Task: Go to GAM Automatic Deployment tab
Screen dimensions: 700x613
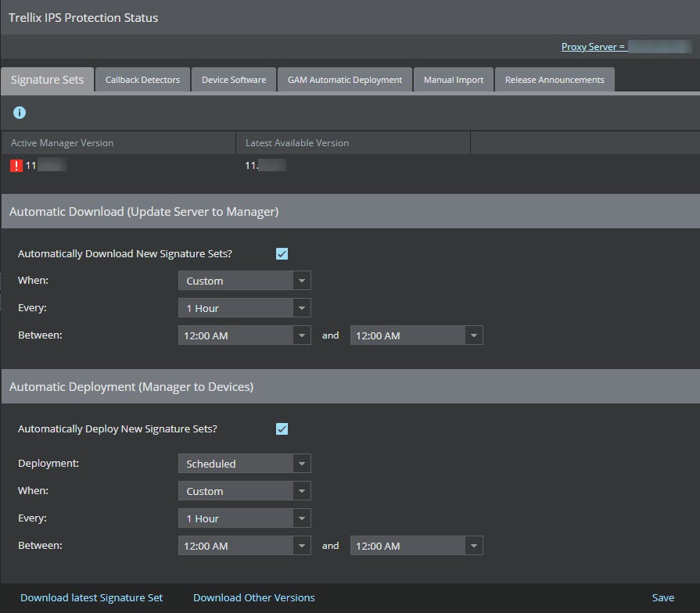Action: click(345, 80)
